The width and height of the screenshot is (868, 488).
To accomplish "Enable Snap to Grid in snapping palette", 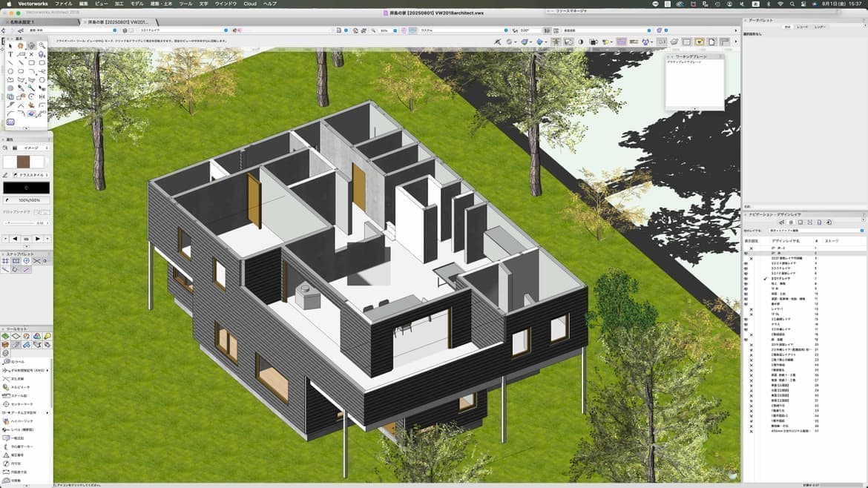I will click(x=5, y=261).
